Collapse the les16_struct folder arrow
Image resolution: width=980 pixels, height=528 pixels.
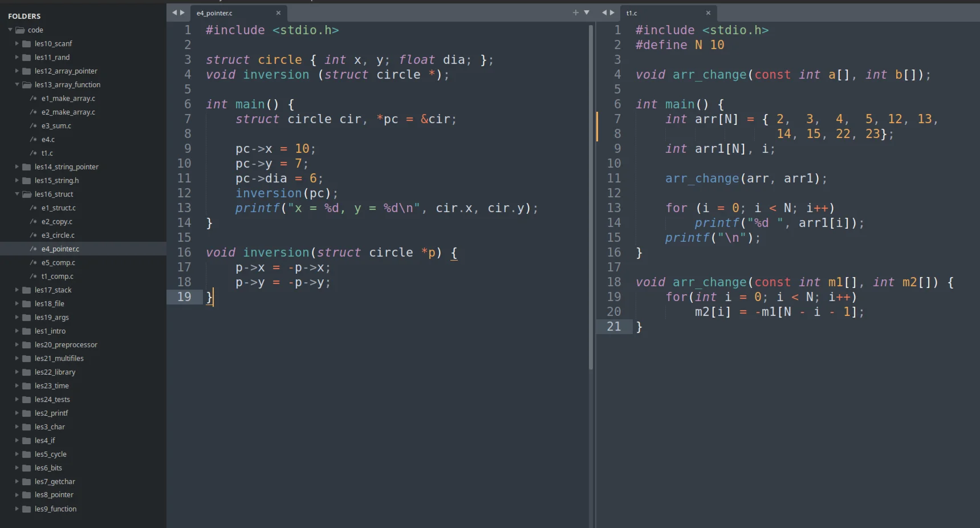tap(17, 194)
